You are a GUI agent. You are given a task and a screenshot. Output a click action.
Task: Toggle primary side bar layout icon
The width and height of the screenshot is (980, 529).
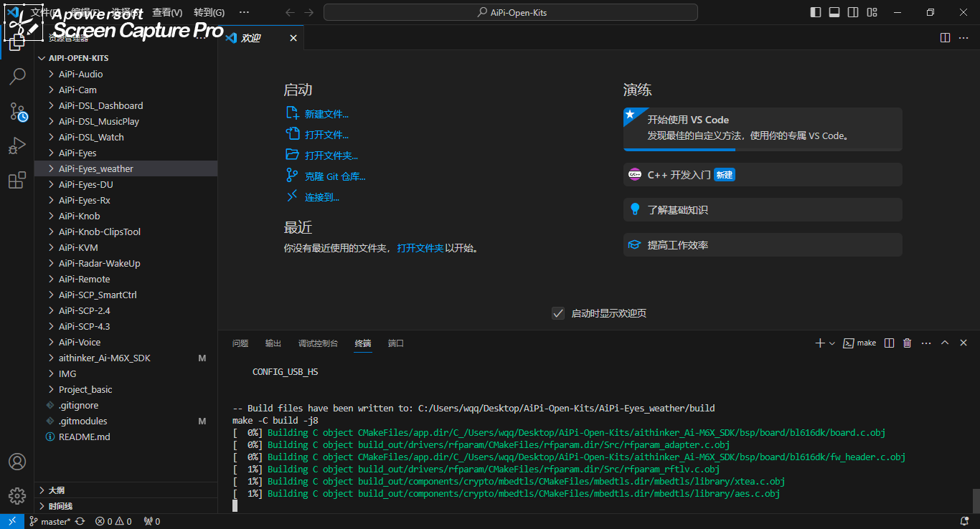[816, 12]
